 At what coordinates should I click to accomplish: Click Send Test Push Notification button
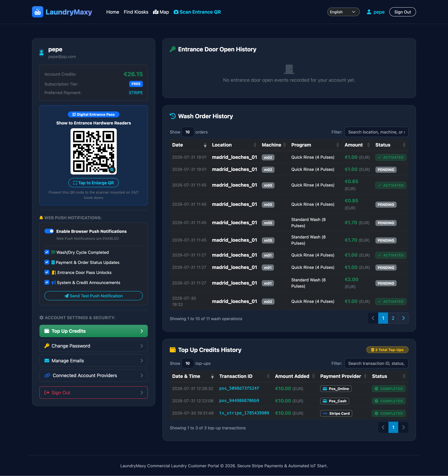[93, 296]
